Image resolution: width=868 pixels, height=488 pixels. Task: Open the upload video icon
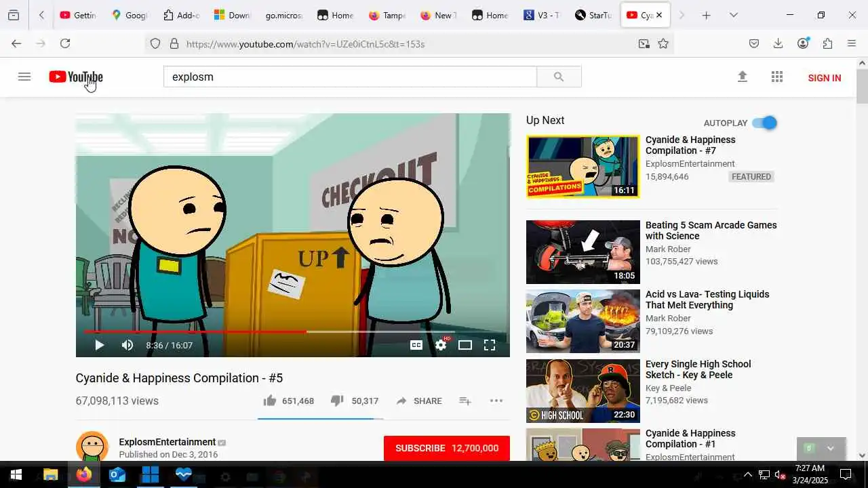coord(743,77)
